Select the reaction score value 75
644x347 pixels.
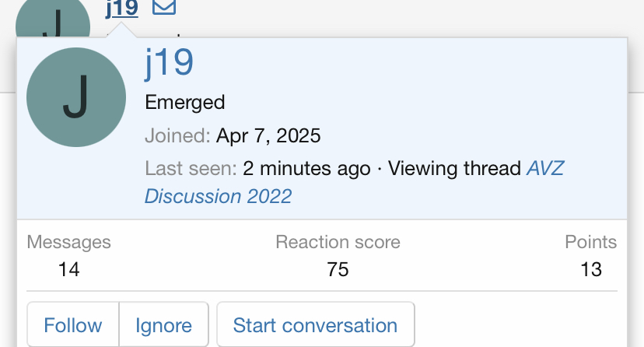(x=338, y=270)
